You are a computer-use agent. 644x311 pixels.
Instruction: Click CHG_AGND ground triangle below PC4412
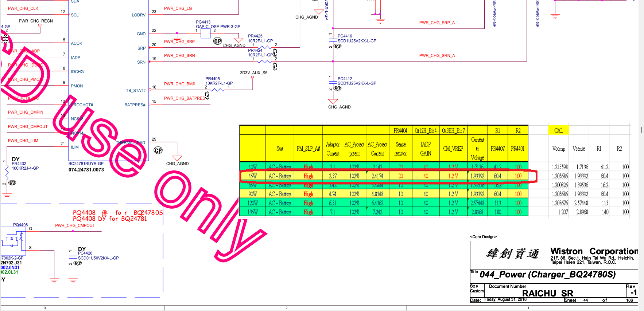click(x=333, y=101)
